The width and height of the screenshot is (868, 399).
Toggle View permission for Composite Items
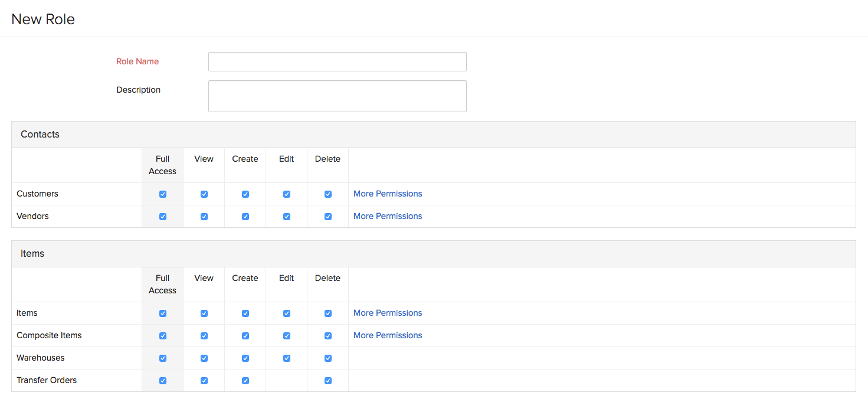pyautogui.click(x=204, y=336)
